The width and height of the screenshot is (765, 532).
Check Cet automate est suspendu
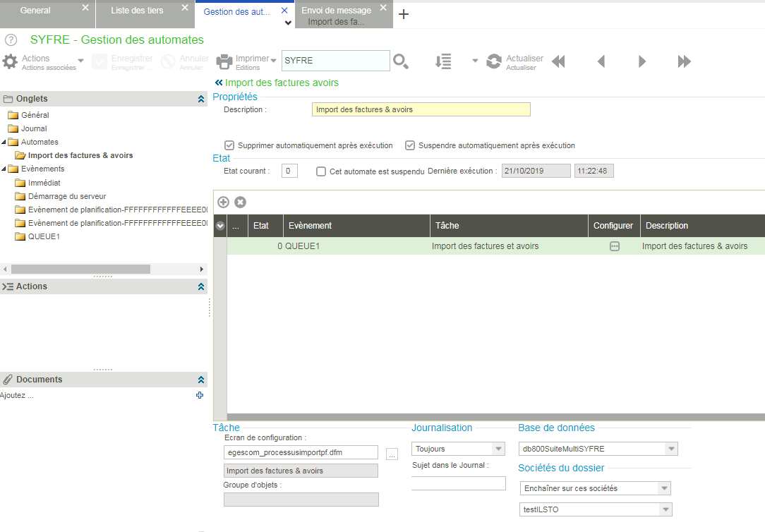[321, 171]
